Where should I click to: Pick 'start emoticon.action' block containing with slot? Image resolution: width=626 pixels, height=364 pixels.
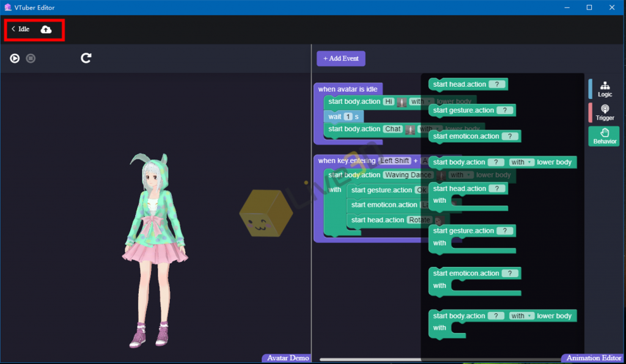pos(474,282)
